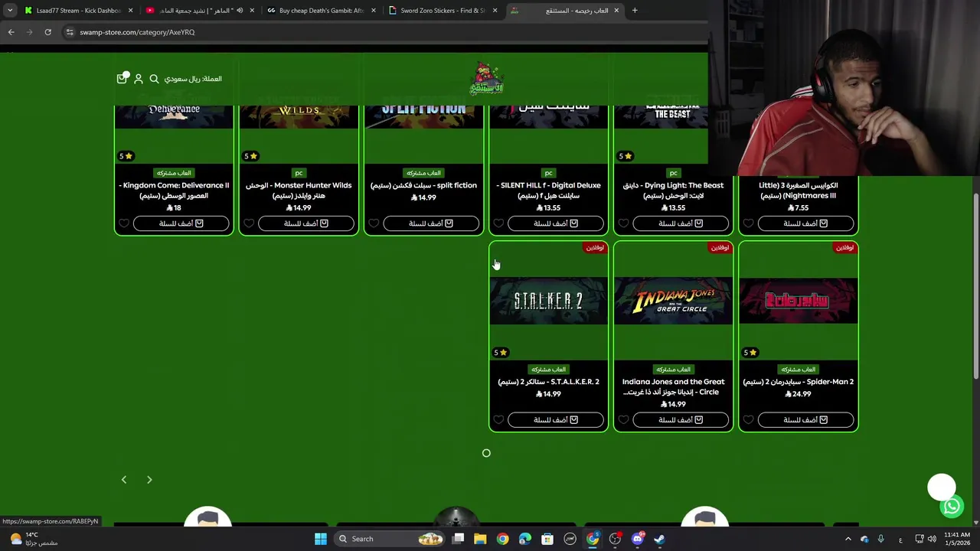This screenshot has width=980, height=551.
Task: Add SILENT HILL f Digital Deluxe to cart
Action: [555, 223]
